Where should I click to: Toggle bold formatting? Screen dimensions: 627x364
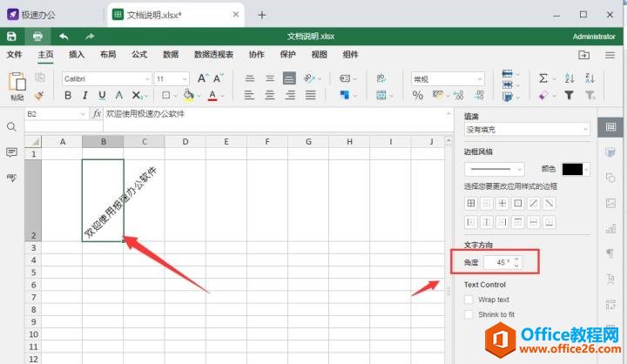(x=68, y=95)
